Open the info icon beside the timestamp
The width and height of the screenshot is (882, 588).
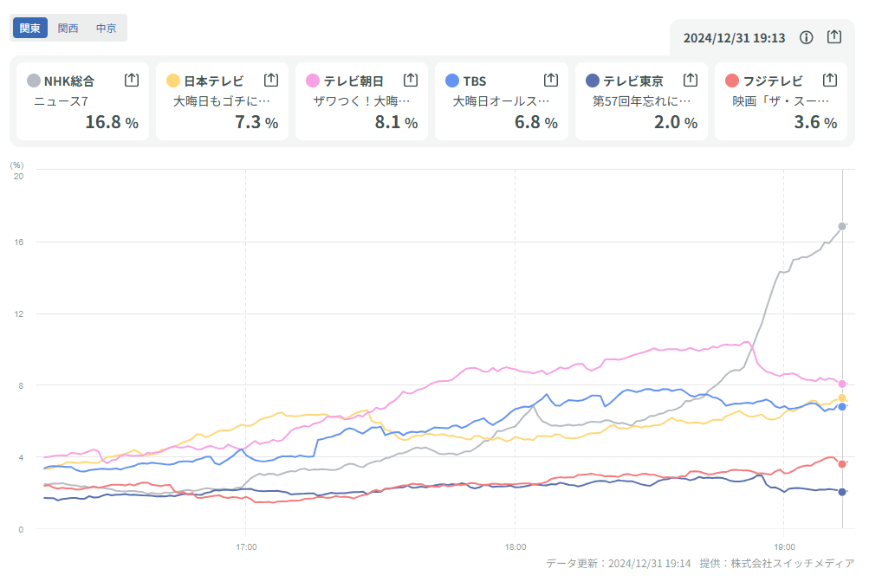(x=807, y=37)
